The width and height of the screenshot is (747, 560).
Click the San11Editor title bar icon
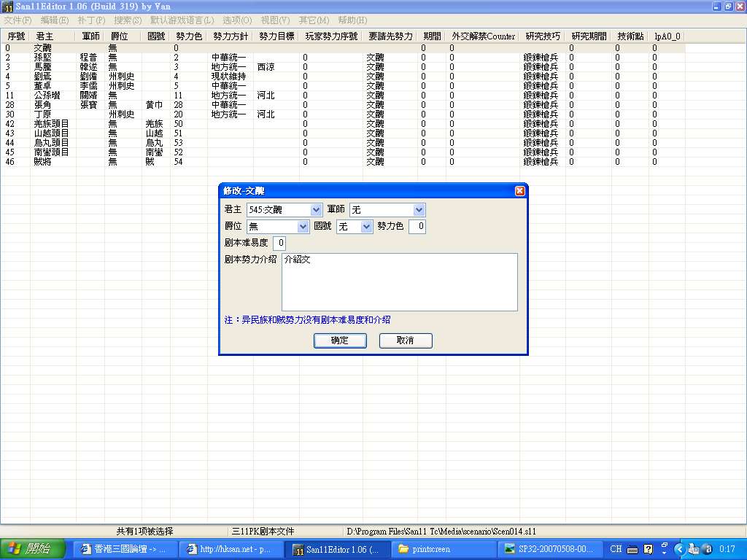[x=7, y=7]
